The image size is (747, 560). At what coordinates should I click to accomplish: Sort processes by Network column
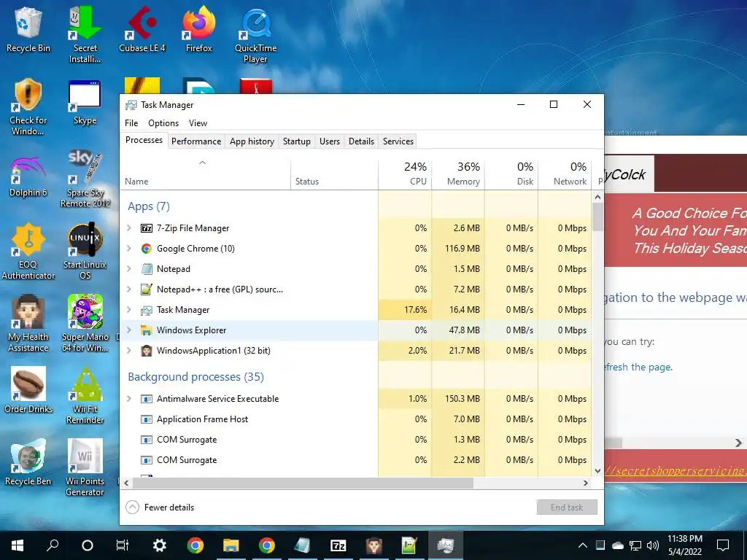pyautogui.click(x=565, y=174)
